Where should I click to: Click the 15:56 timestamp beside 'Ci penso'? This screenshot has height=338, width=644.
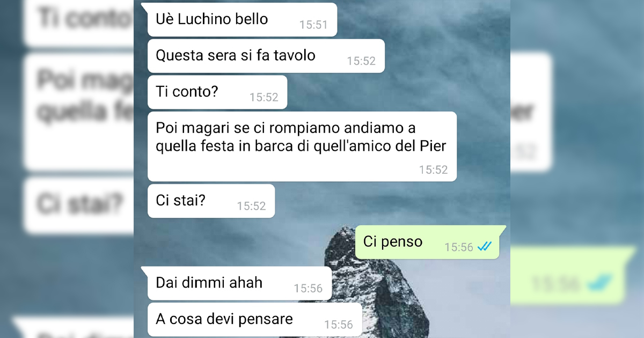point(459,247)
